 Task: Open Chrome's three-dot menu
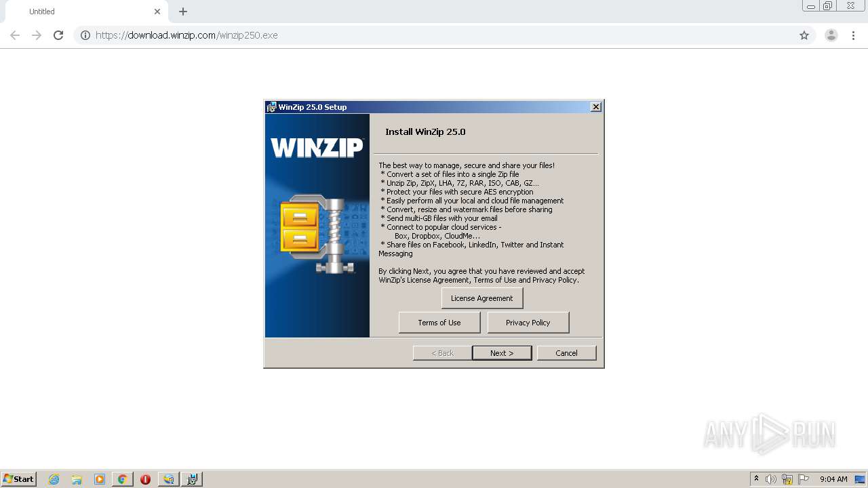coord(853,35)
